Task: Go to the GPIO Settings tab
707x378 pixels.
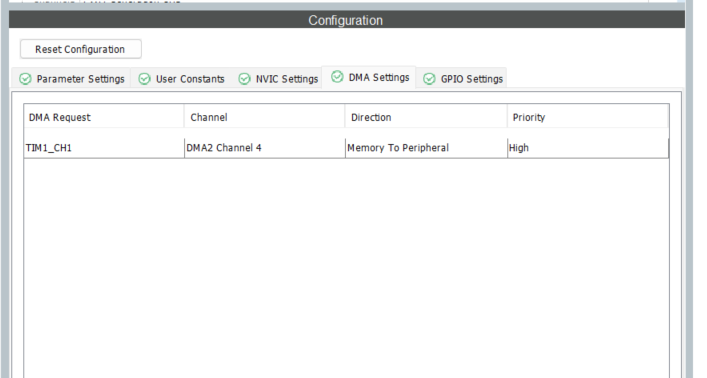Action: tap(462, 79)
